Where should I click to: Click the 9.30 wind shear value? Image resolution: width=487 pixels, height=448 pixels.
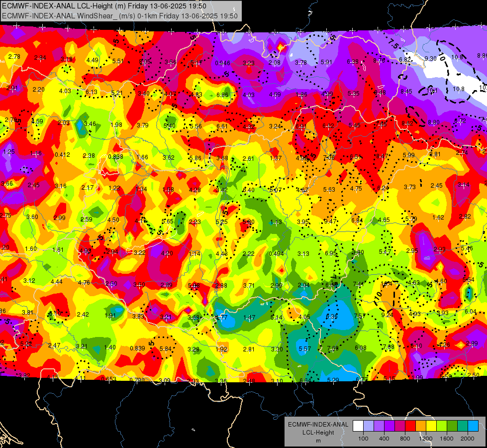click(430, 58)
